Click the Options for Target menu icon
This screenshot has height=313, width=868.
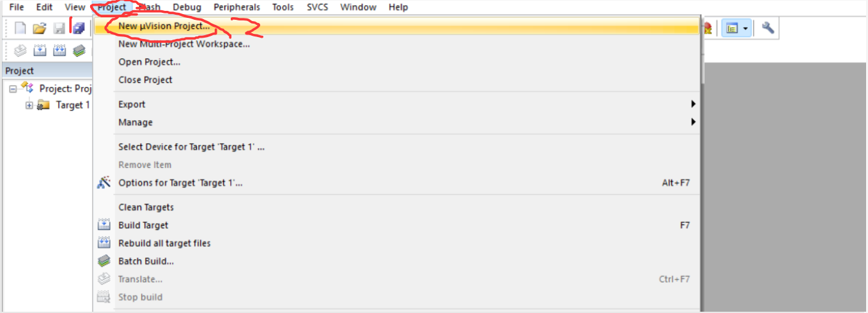[104, 183]
